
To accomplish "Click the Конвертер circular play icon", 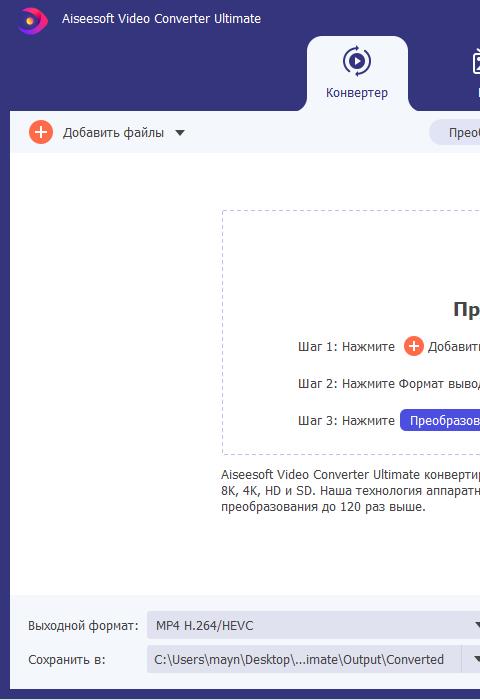I will pyautogui.click(x=357, y=61).
